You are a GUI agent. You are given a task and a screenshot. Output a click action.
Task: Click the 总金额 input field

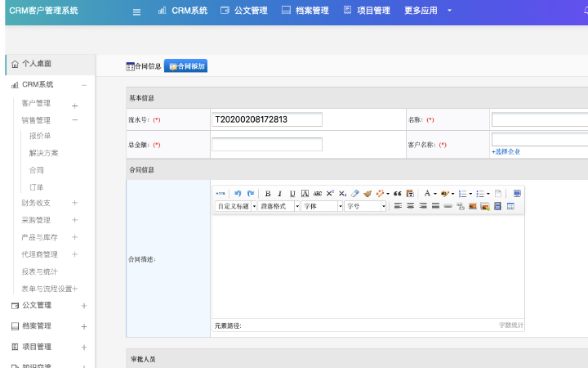pyautogui.click(x=267, y=145)
